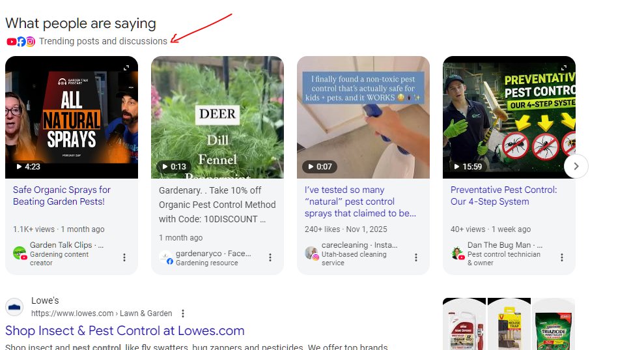Viewport: 644px width, 350px height.
Task: Open the three-dot menu on the carecleaning post
Action: (416, 257)
